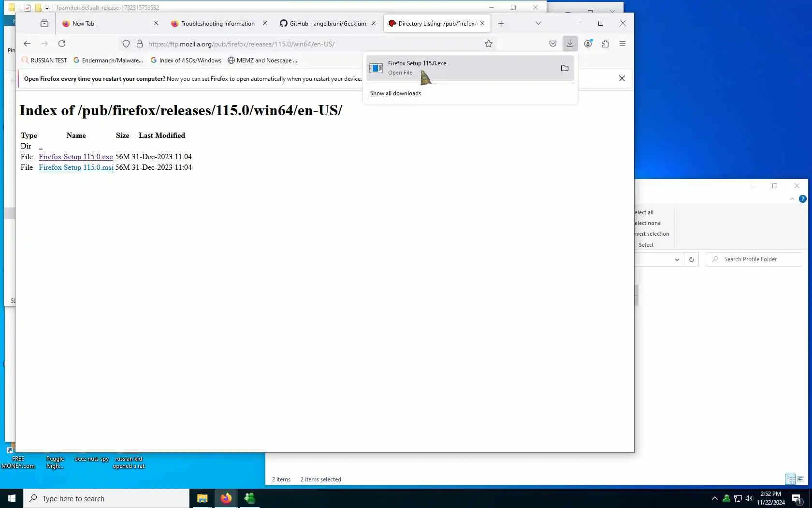
Task: Switch Explorer to details view icon
Action: (790, 479)
